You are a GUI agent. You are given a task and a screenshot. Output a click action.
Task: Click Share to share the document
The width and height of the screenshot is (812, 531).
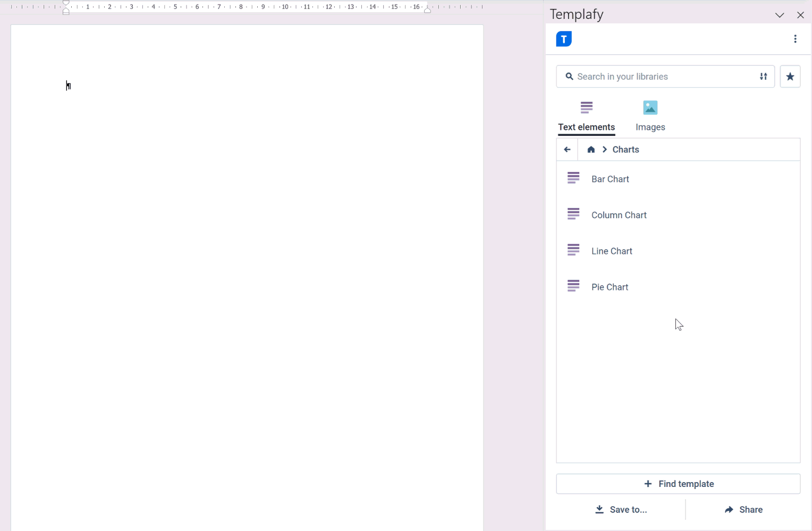coord(743,509)
